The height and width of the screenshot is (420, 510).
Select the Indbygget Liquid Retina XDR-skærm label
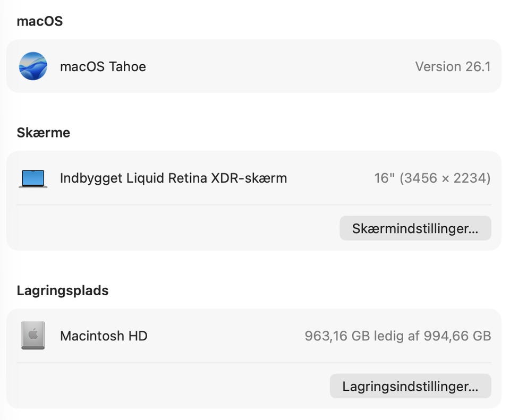173,178
